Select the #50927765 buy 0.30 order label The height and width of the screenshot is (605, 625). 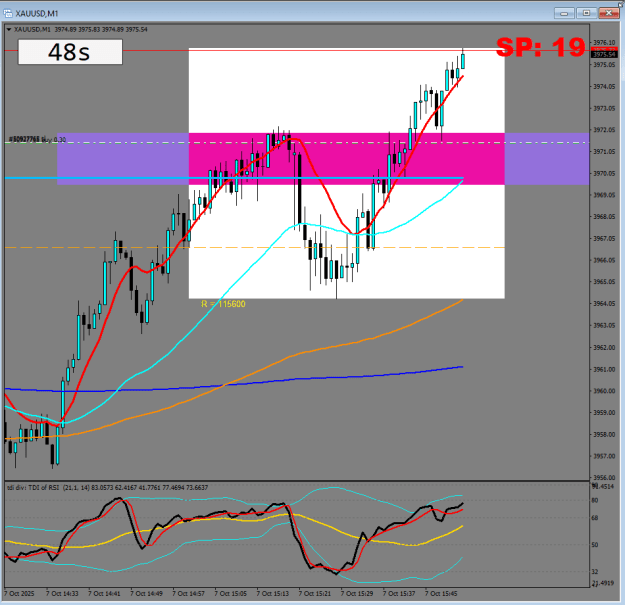point(37,139)
